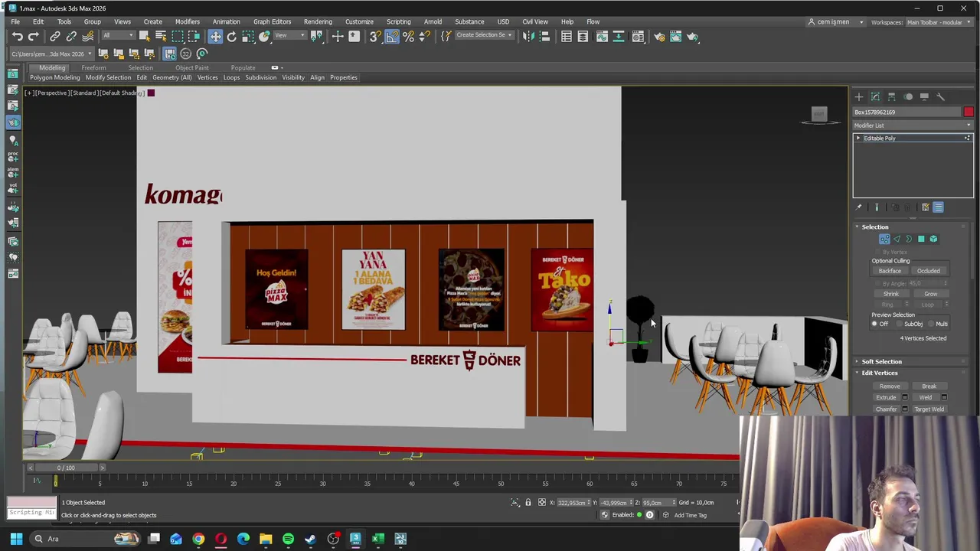Click the Break vertices button
This screenshot has width=980, height=551.
[929, 386]
